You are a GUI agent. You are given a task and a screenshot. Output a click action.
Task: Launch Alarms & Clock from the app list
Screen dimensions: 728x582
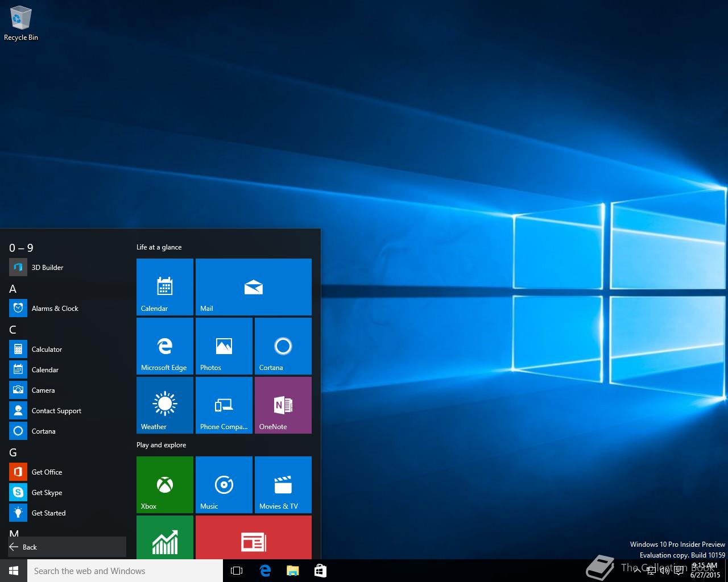pyautogui.click(x=67, y=308)
